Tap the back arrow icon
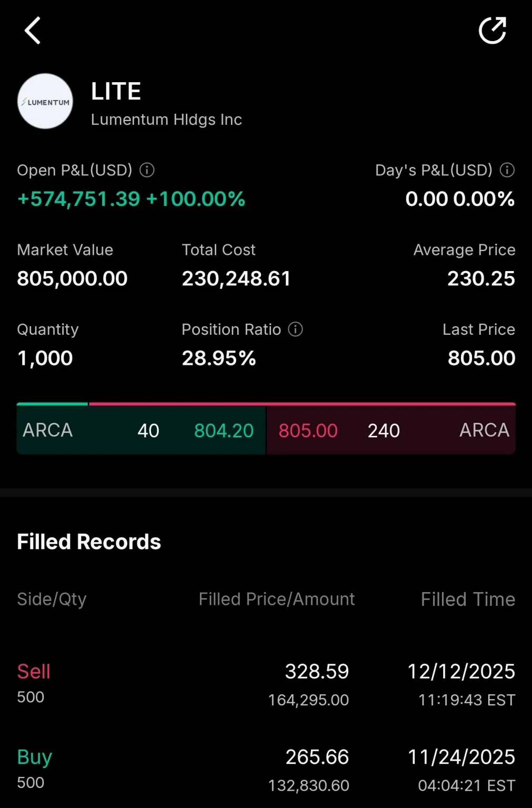Image resolution: width=532 pixels, height=808 pixels. tap(33, 31)
